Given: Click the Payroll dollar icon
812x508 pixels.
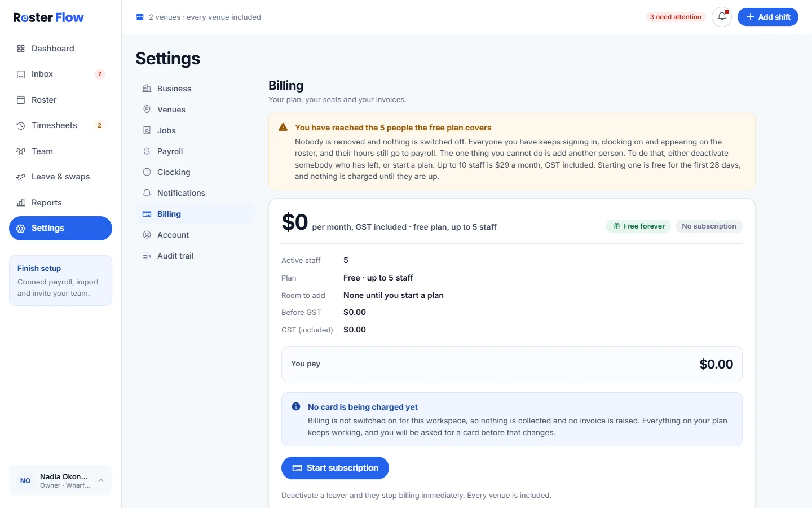Looking at the screenshot, I should click(x=147, y=151).
